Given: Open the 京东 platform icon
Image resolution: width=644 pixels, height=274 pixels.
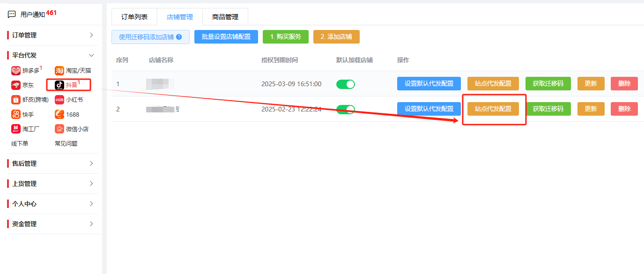Looking at the screenshot, I should [16, 85].
